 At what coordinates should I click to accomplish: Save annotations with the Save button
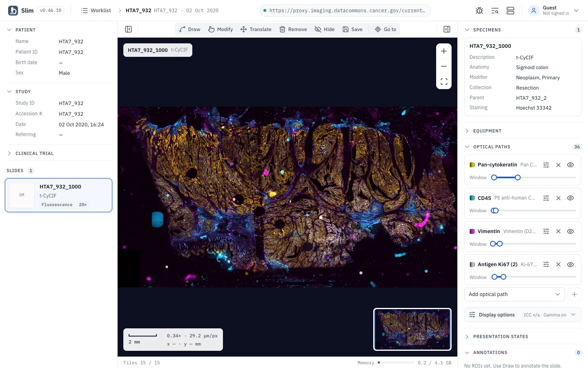pos(352,29)
